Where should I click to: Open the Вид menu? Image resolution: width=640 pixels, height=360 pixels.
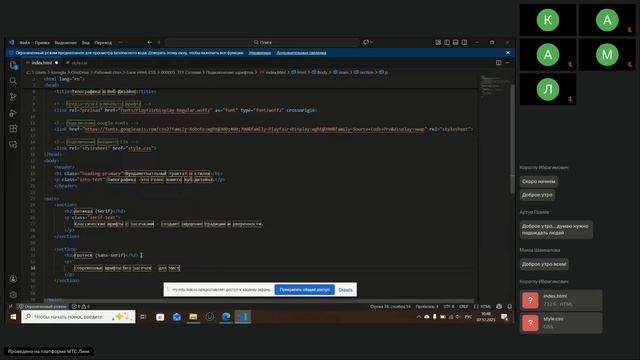[x=85, y=42]
